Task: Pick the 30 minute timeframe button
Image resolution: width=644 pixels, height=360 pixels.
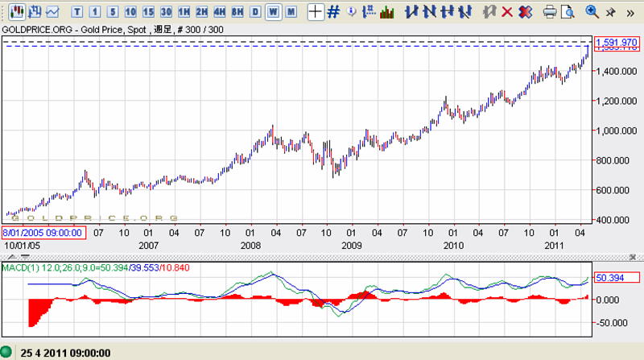Action: pos(165,12)
